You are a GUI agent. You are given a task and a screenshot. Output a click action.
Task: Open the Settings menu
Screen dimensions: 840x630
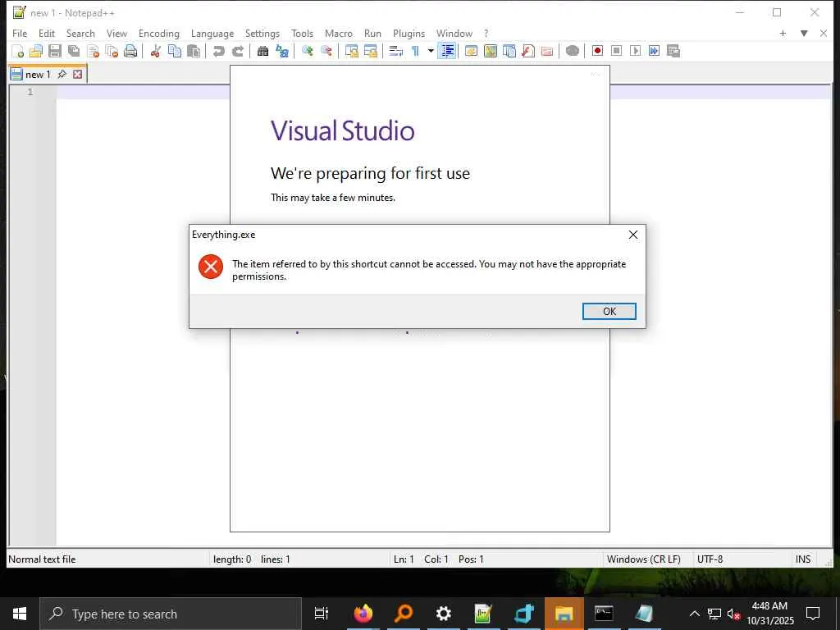point(262,33)
